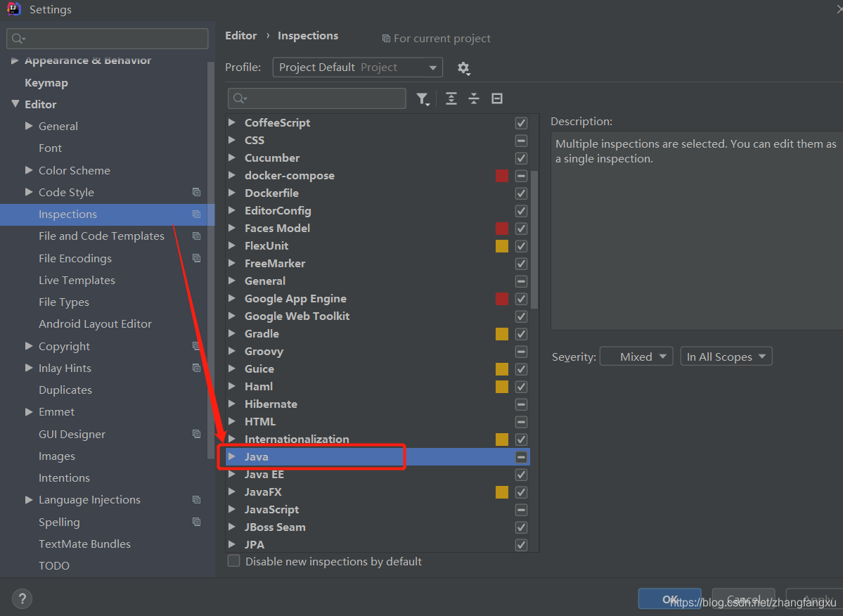843x616 pixels.
Task: Click Google App Engine red severity swatch
Action: (x=501, y=299)
